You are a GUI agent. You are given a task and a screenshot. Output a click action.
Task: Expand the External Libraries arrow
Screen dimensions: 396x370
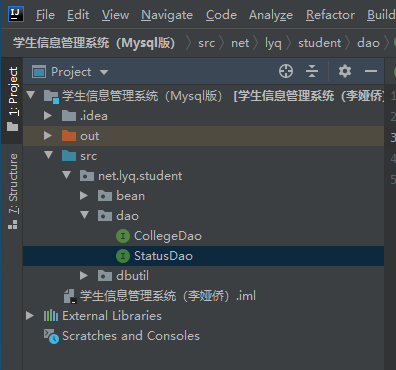click(30, 316)
